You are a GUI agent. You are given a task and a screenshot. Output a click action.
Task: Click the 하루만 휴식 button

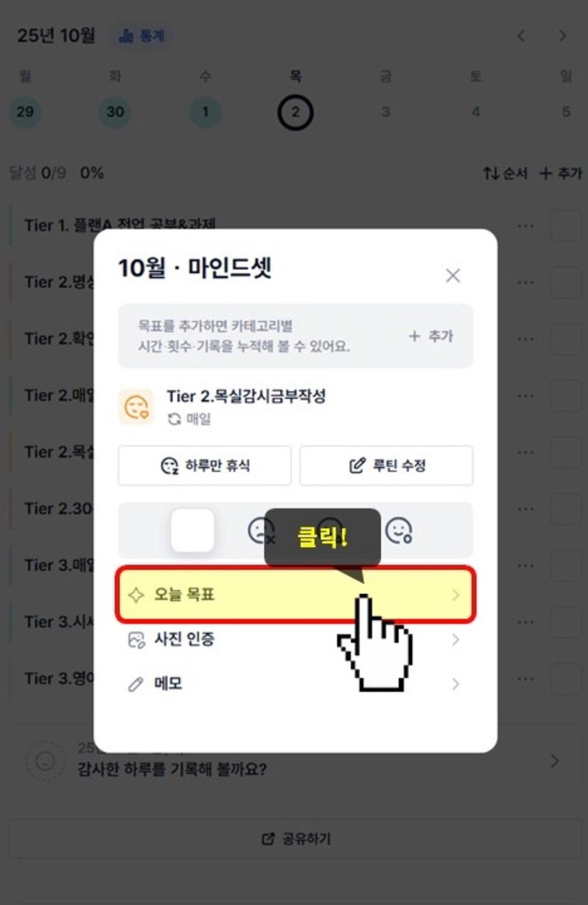205,466
